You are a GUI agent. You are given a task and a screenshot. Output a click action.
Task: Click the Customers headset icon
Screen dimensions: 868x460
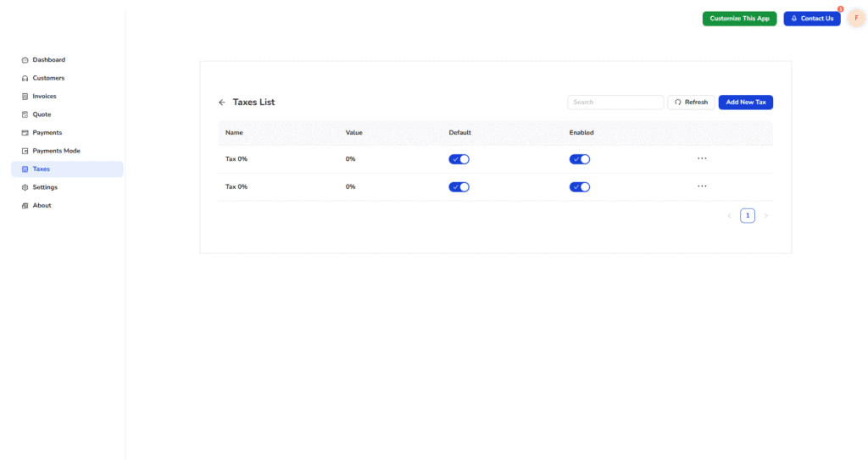(25, 78)
